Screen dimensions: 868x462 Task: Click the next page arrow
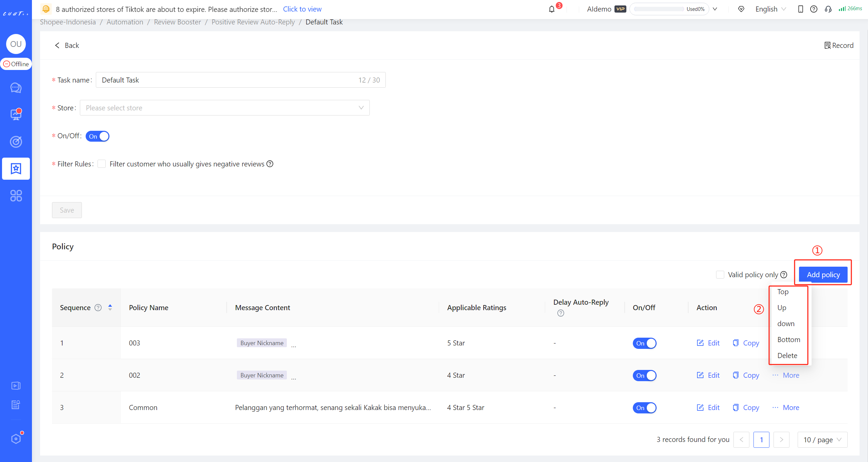click(x=781, y=440)
